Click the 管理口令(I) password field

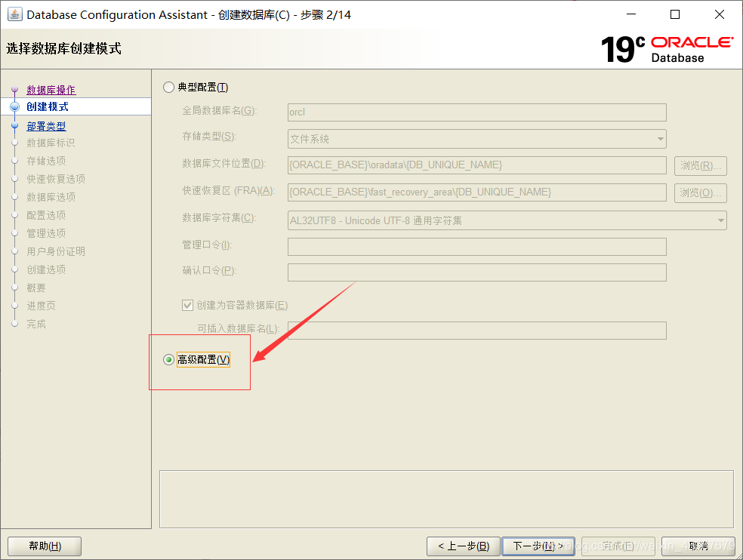[476, 247]
